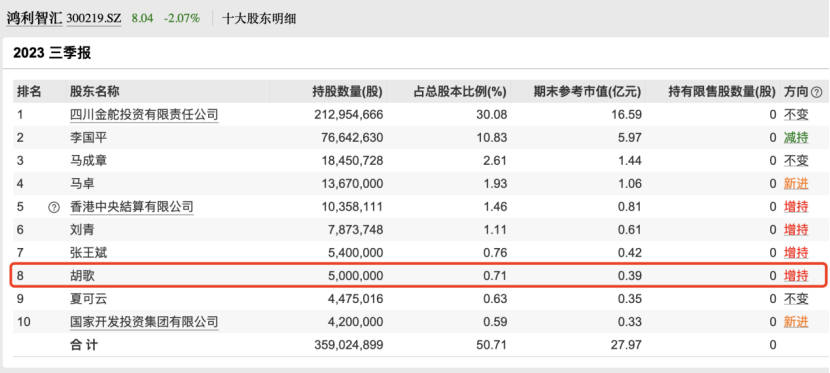Click 减持 direction link for 李国平
This screenshot has width=830, height=373.
coord(796,138)
